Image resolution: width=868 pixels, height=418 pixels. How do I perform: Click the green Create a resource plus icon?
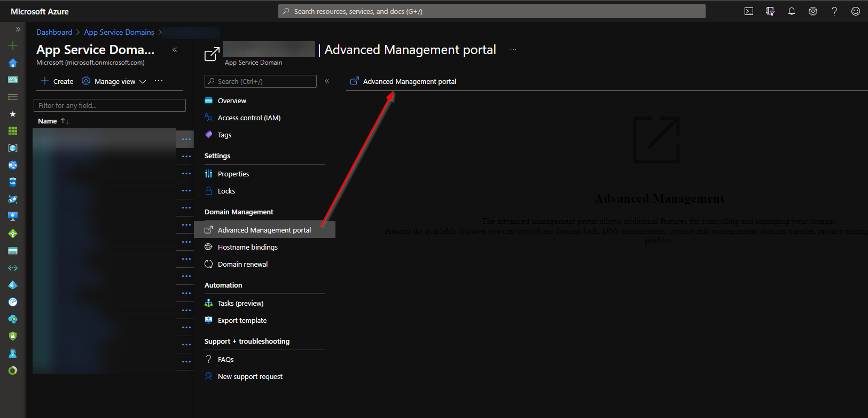click(x=13, y=45)
